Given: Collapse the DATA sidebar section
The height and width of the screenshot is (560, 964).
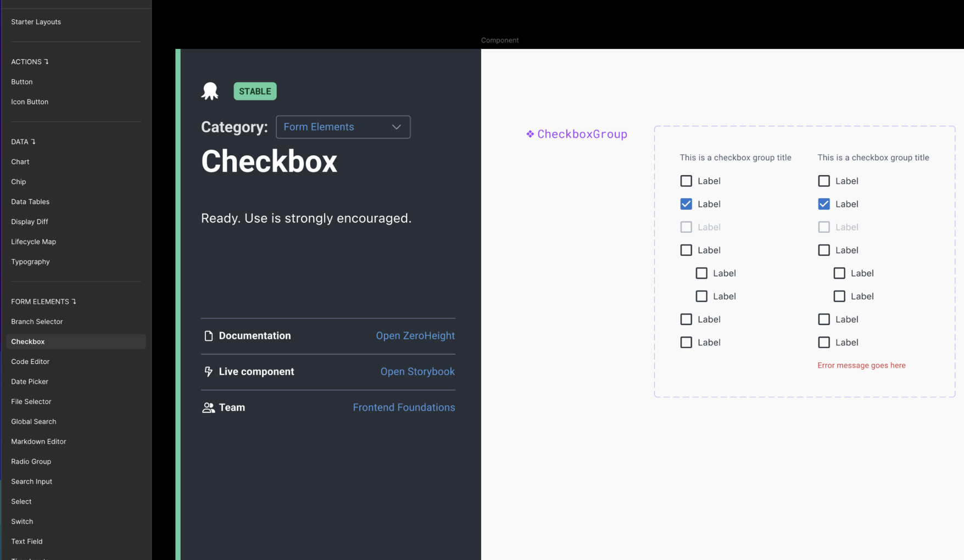Looking at the screenshot, I should tap(23, 142).
